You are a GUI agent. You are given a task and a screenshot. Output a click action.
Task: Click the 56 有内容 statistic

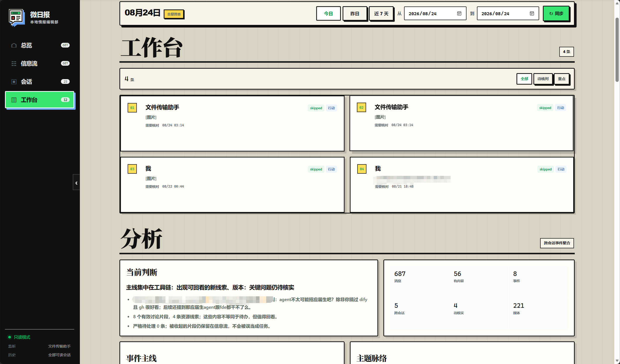point(459,276)
